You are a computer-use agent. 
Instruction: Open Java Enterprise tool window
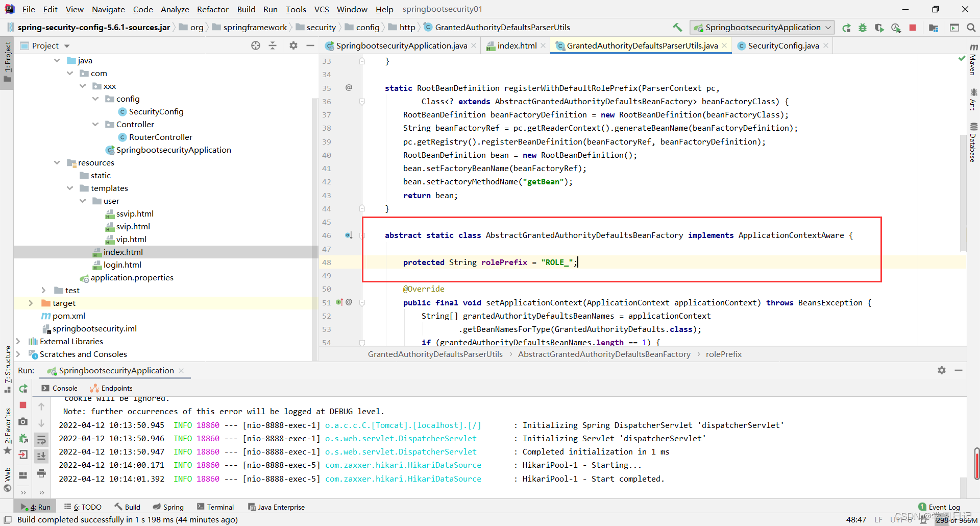[276, 507]
